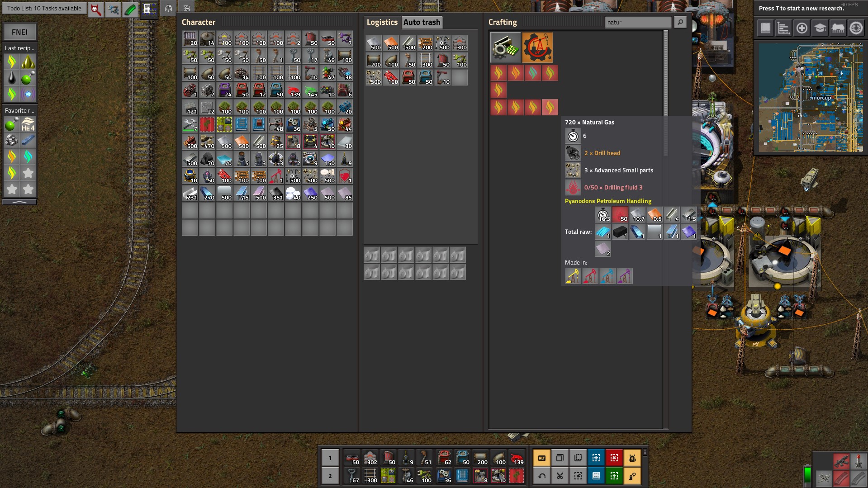Viewport: 868px width, 488px height.
Task: Click the crafting search field containing natur
Action: [638, 22]
